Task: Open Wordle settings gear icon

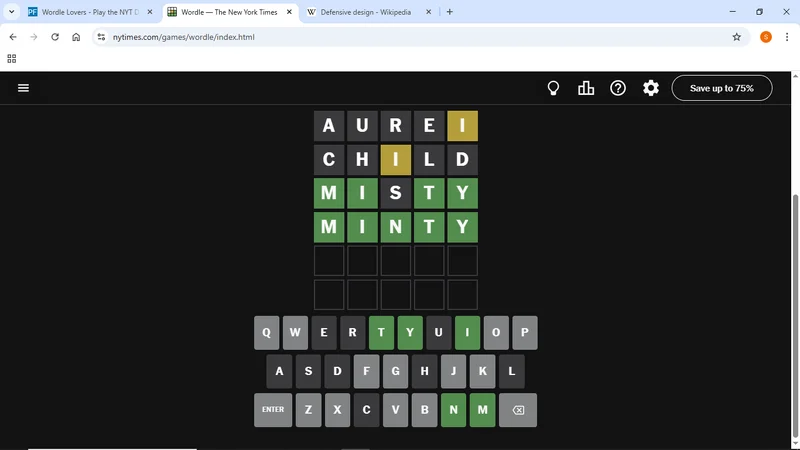Action: tap(651, 88)
